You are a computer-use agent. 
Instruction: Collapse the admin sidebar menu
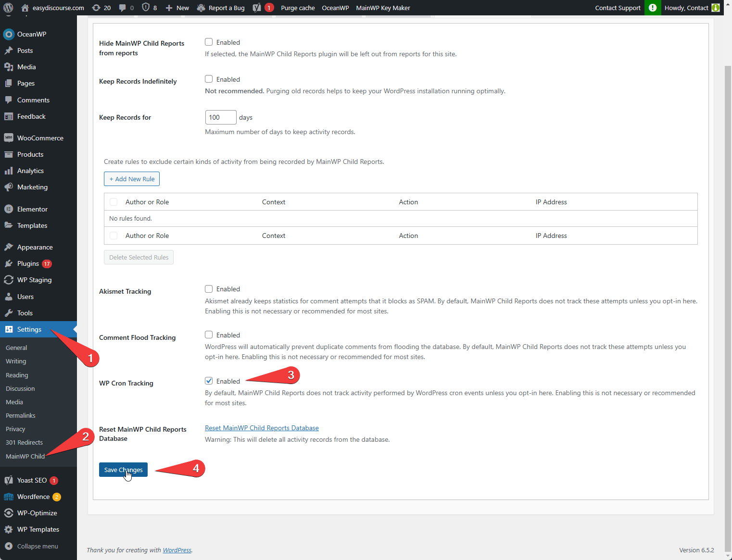38,546
